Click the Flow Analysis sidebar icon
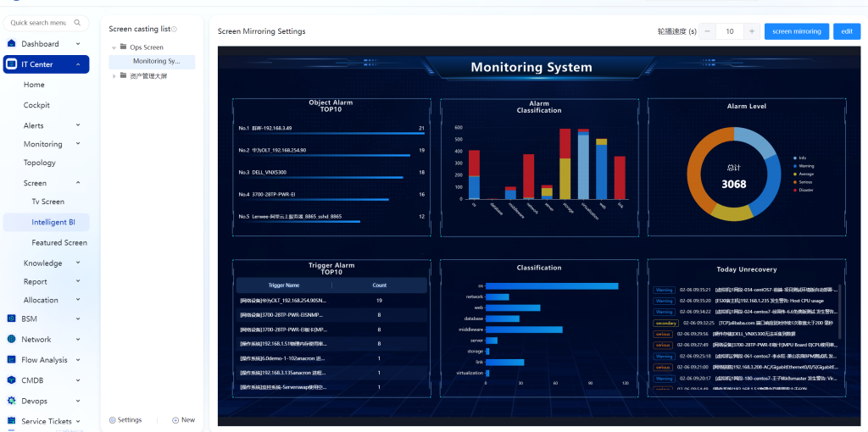This screenshot has height=432, width=868. coord(11,360)
